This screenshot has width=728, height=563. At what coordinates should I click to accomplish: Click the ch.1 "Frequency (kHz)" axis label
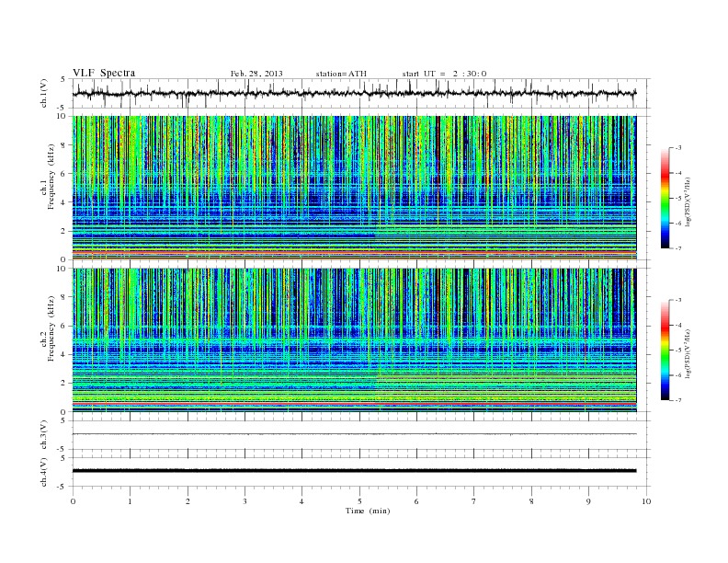click(51, 177)
